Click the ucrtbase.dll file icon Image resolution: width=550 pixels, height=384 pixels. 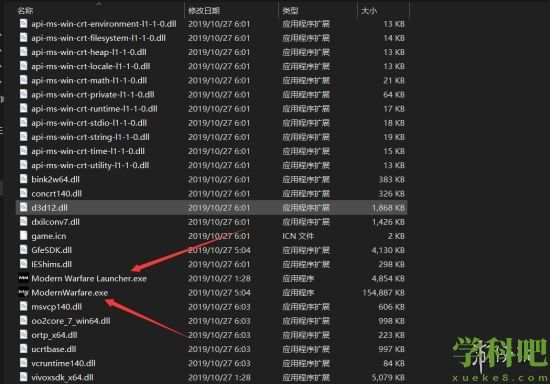(x=24, y=349)
